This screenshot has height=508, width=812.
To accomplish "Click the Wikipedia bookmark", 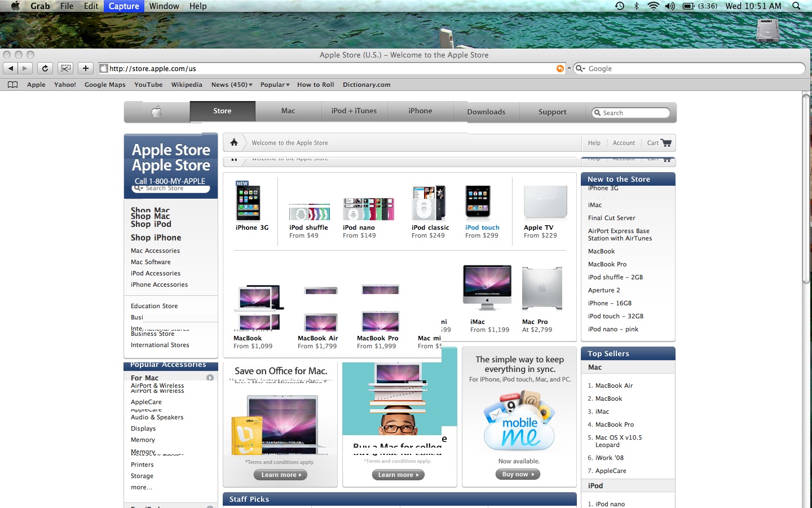I will click(x=187, y=85).
